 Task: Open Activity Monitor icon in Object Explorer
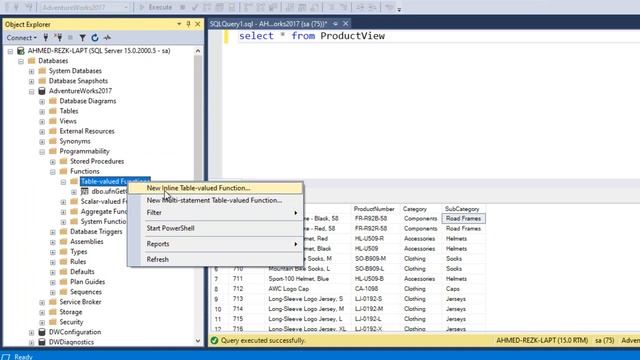coord(107,38)
